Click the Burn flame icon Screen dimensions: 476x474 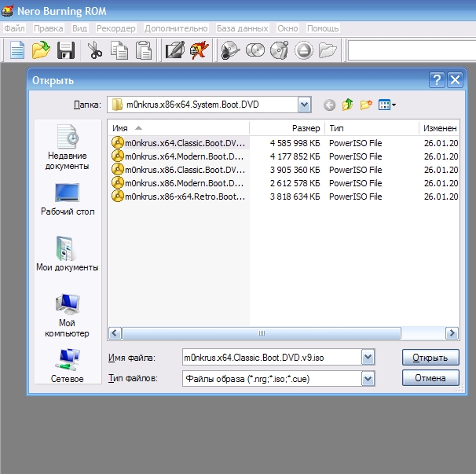(200, 50)
